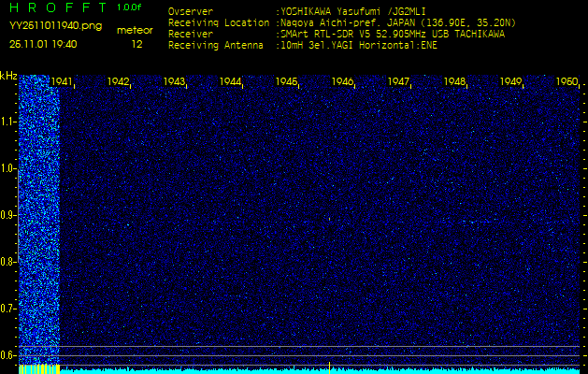Click the 1941 time marker

click(62, 82)
